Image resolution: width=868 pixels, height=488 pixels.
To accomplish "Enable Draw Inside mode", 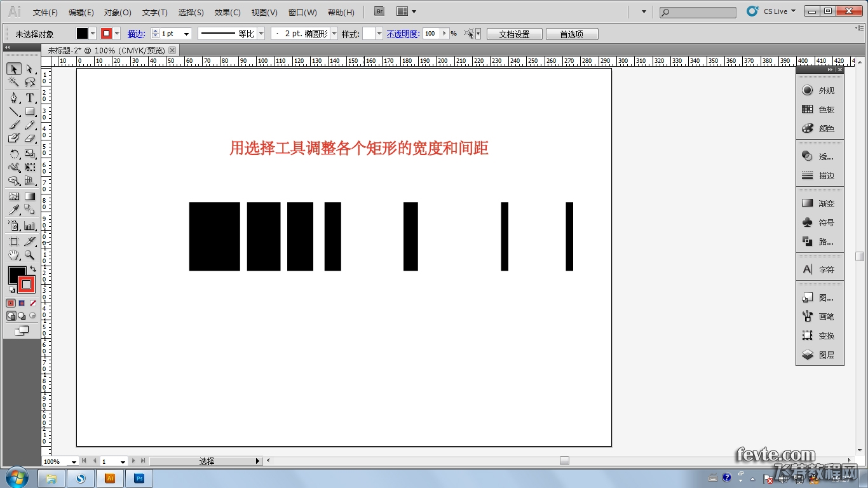I will point(32,315).
